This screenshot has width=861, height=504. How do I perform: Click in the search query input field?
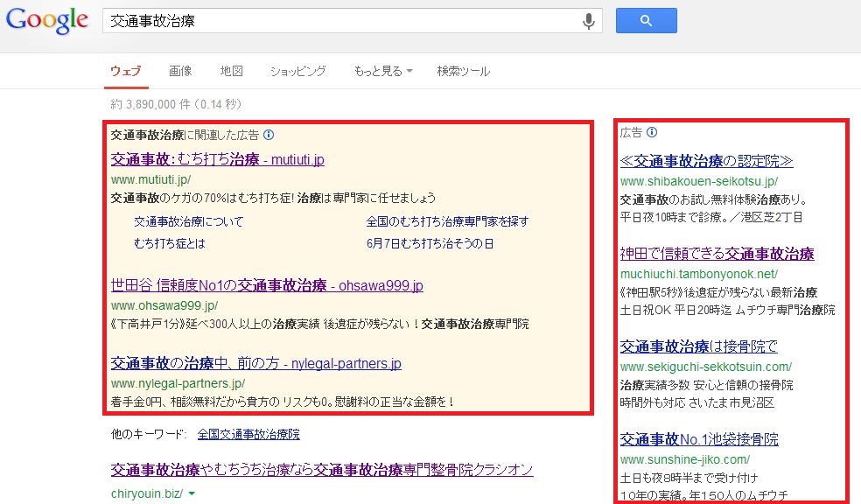click(x=341, y=21)
